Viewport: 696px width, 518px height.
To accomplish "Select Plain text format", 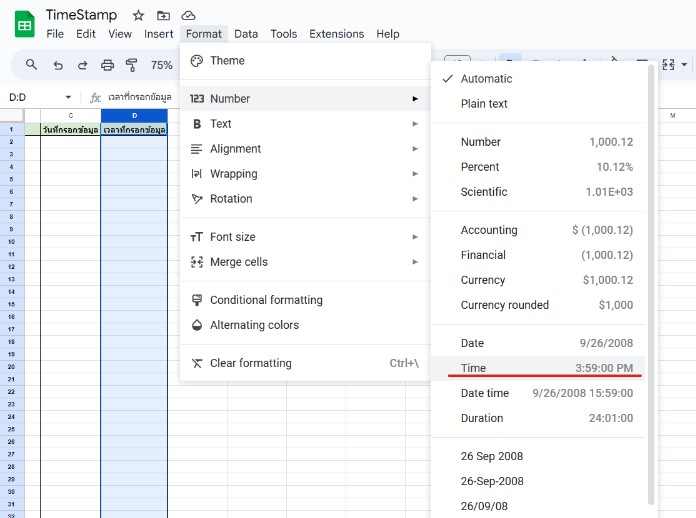I will pos(538,104).
